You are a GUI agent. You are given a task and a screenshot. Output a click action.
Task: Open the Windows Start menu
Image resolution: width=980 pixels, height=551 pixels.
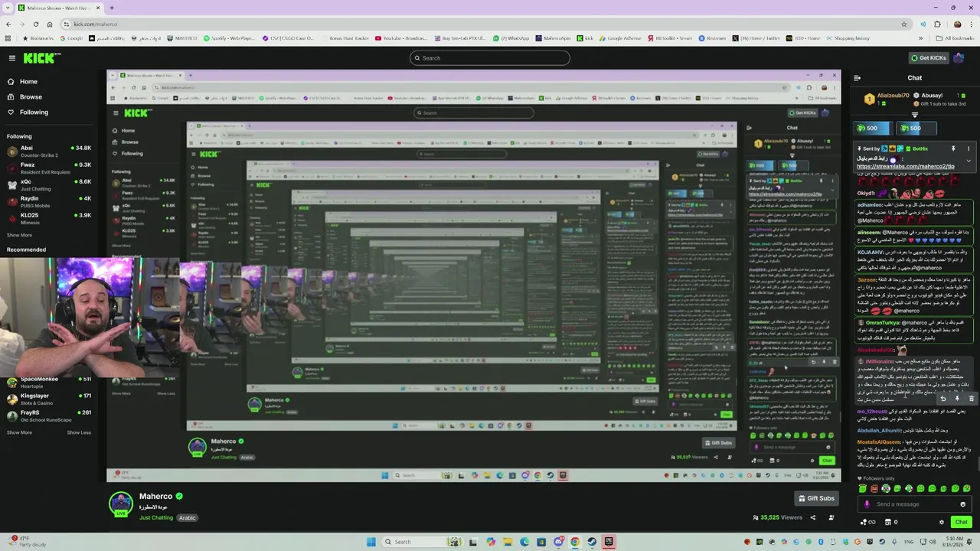371,542
